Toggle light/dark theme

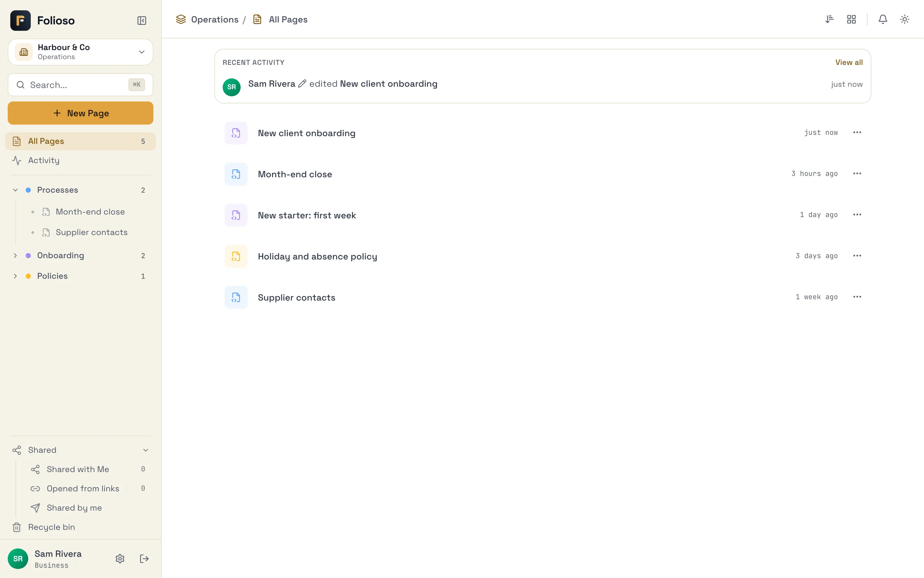904,19
